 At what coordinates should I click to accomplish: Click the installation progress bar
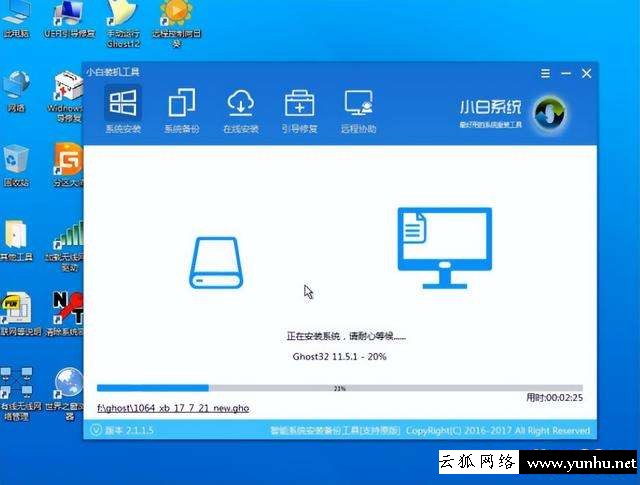click(340, 388)
